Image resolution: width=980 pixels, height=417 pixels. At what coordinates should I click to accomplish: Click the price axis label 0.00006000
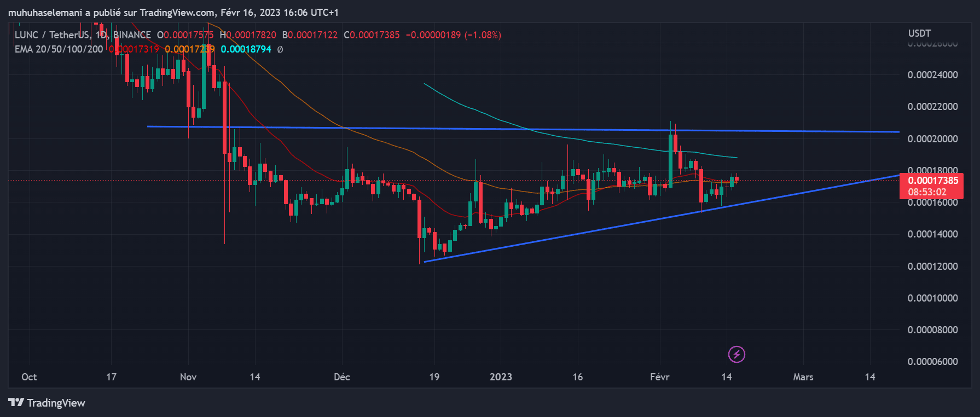coord(932,362)
